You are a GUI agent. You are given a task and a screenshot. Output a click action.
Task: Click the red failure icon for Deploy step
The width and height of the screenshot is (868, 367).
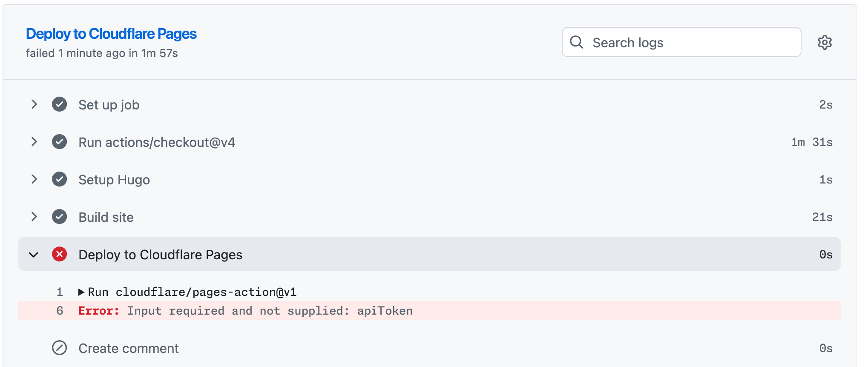point(59,254)
